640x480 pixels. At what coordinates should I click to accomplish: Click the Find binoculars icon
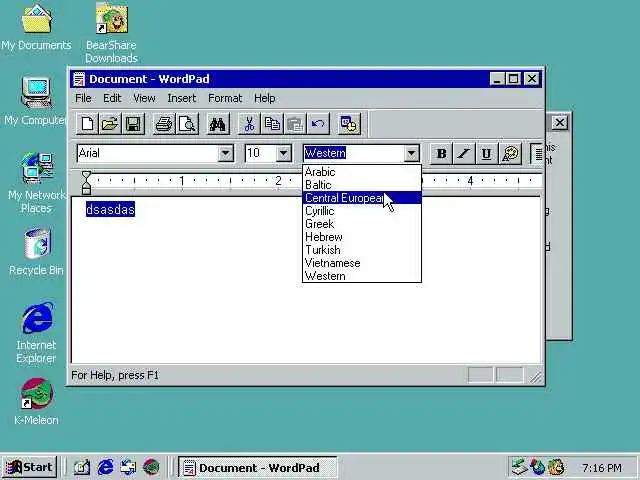click(218, 124)
